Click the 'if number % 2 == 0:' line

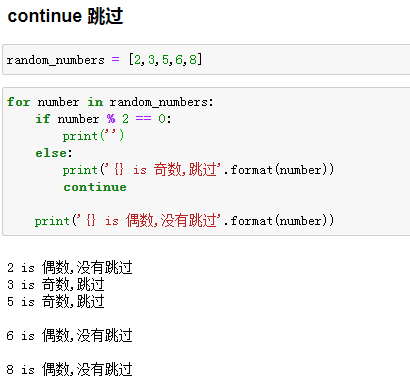point(104,119)
